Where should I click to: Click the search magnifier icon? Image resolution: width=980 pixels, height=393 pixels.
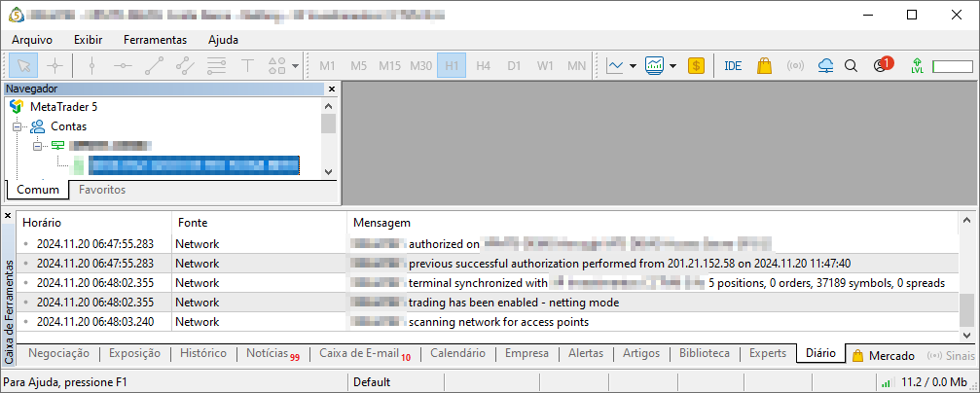click(851, 66)
